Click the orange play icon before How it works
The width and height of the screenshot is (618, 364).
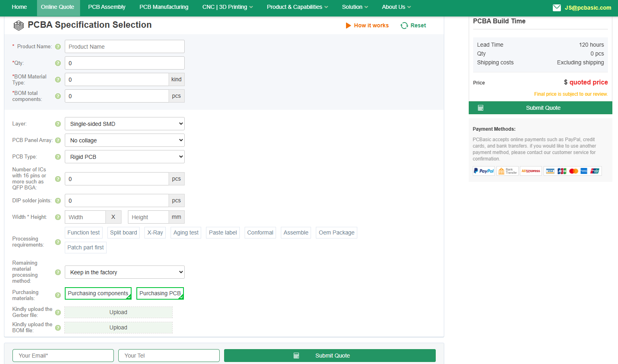click(348, 25)
